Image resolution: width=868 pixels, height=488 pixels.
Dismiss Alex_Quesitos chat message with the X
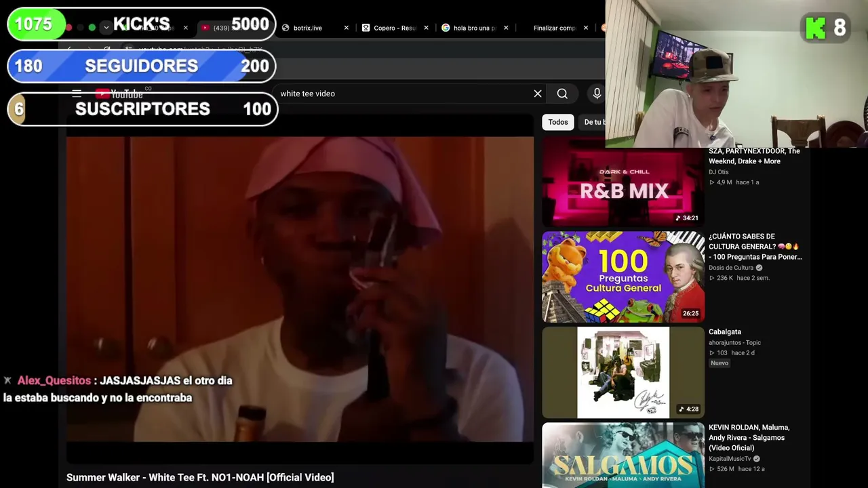[x=7, y=381]
